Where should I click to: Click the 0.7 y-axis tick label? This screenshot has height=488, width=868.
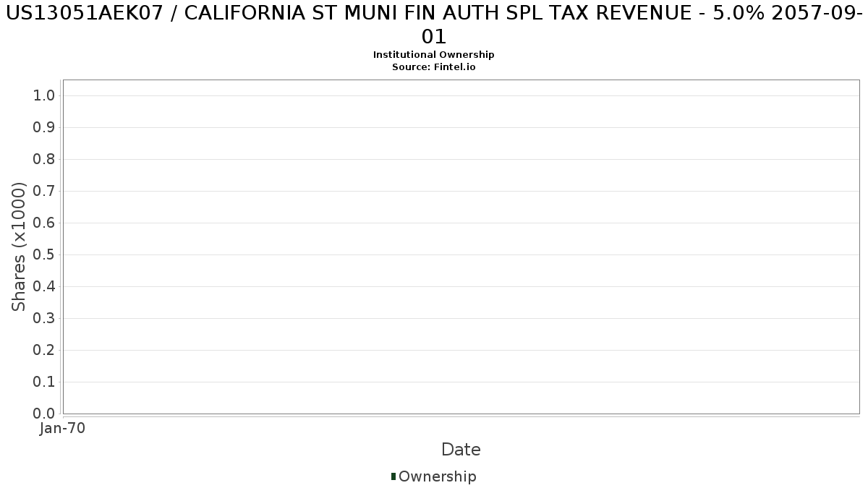[44, 191]
